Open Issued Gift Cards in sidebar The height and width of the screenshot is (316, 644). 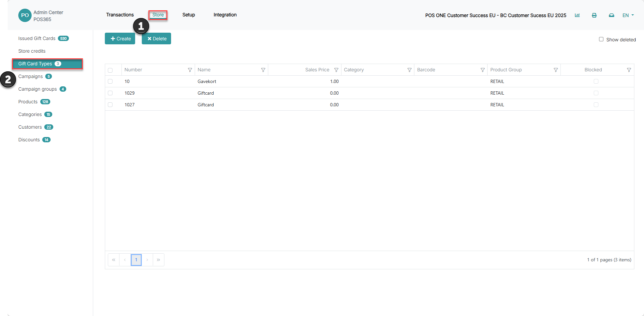(x=44, y=38)
